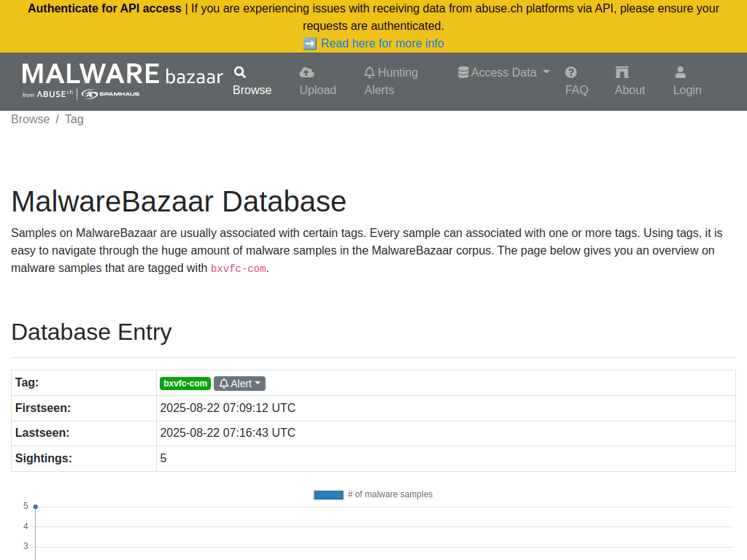Follow the 'Read here for more info' link
This screenshot has width=747, height=560.
382,43
